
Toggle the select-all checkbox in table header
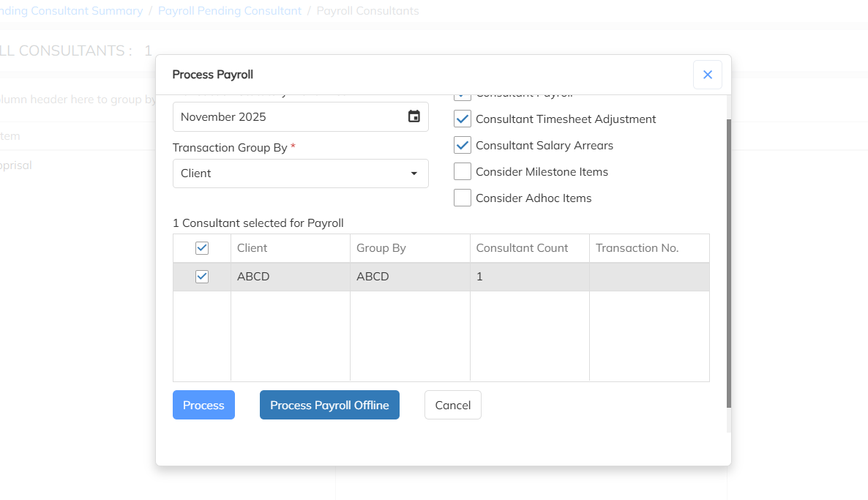click(202, 248)
